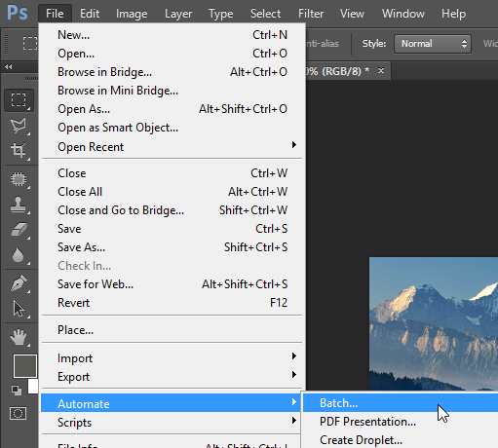Expand the Import submenu
The width and height of the screenshot is (498, 448).
[172, 358]
